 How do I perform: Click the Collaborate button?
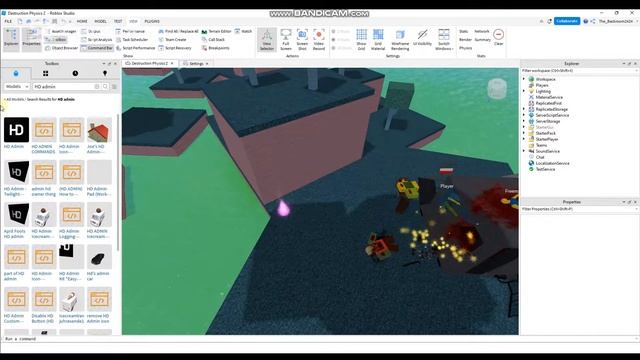567,21
